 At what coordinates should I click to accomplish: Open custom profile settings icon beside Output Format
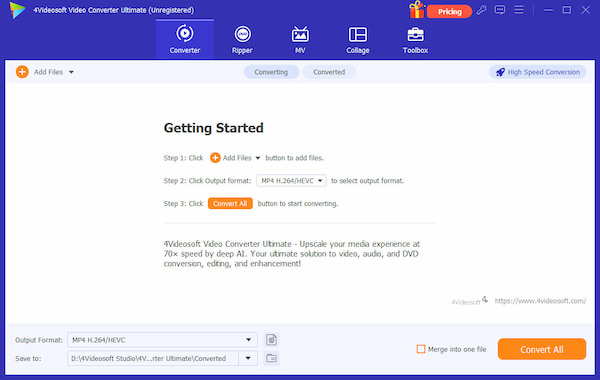point(271,340)
